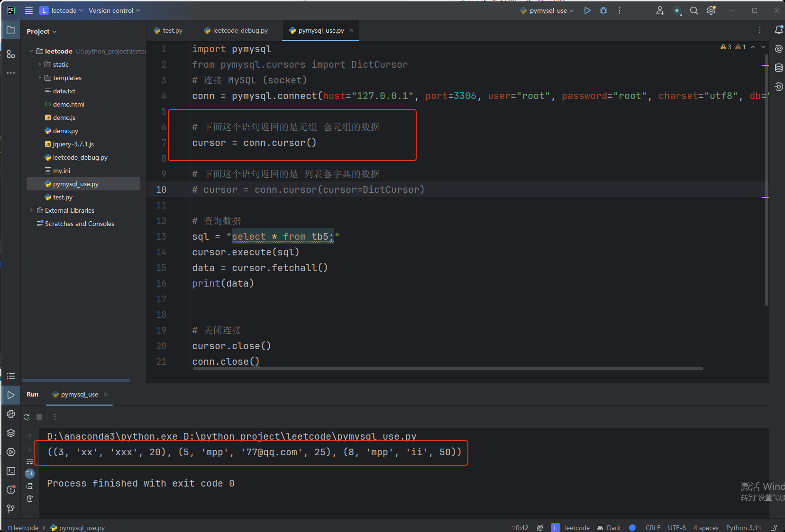Open Search Everywhere magnifier
Viewport: 785px width, 532px height.
coord(694,10)
